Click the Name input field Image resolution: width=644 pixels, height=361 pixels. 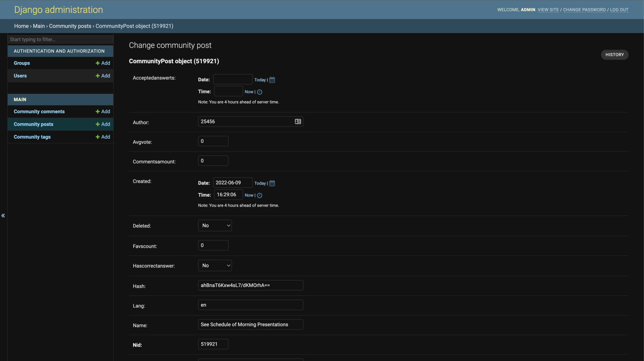point(250,325)
